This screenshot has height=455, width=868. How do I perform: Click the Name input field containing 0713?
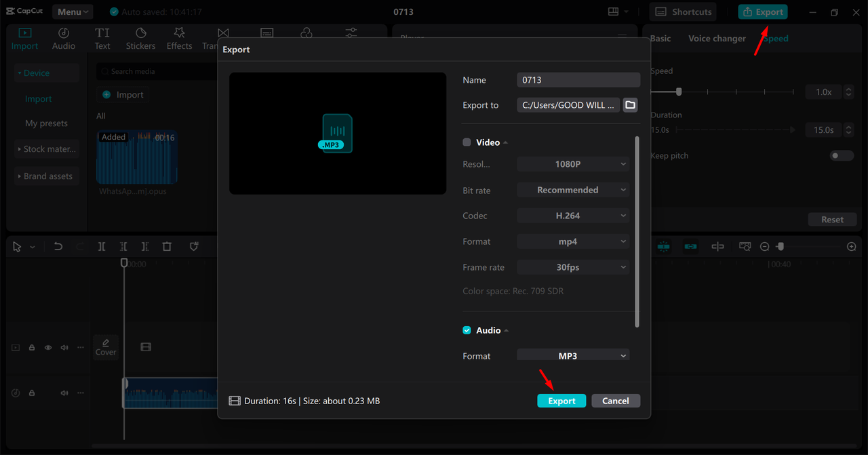click(578, 80)
